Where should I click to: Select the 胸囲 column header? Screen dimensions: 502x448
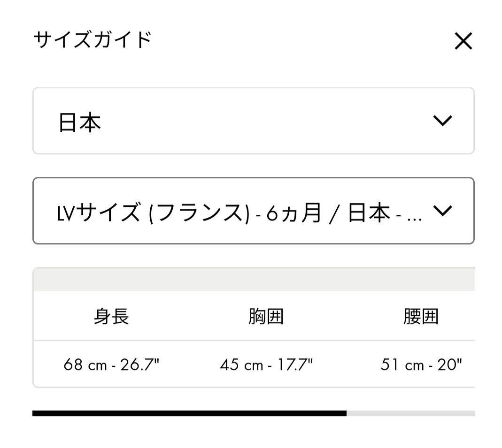tap(266, 317)
